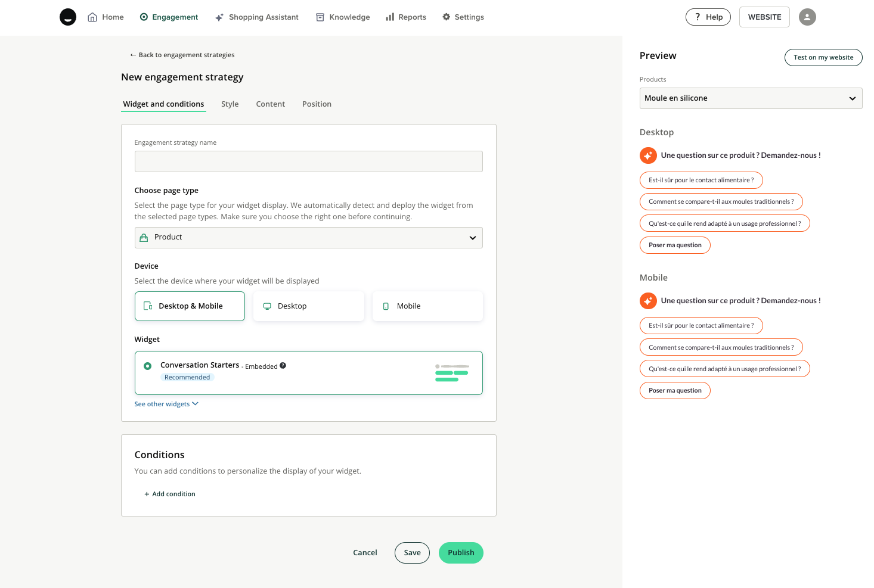Image resolution: width=874 pixels, height=588 pixels.
Task: Select the Mobile only device option
Action: [x=427, y=306]
